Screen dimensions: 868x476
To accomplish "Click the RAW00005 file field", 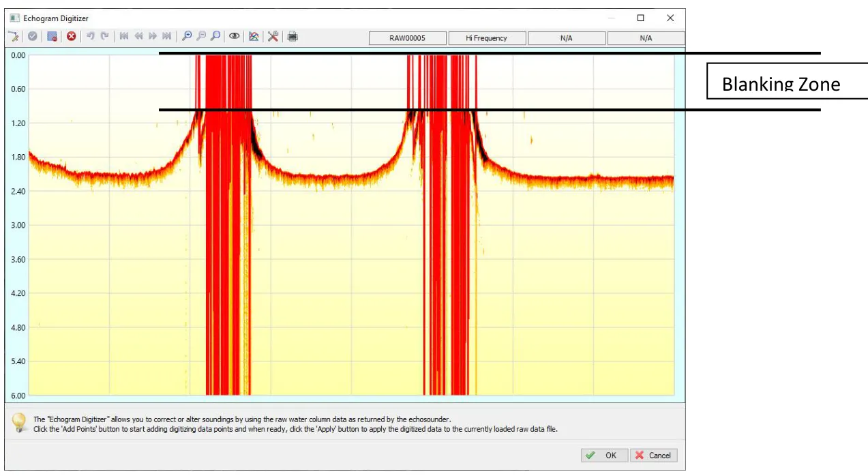I will (408, 38).
